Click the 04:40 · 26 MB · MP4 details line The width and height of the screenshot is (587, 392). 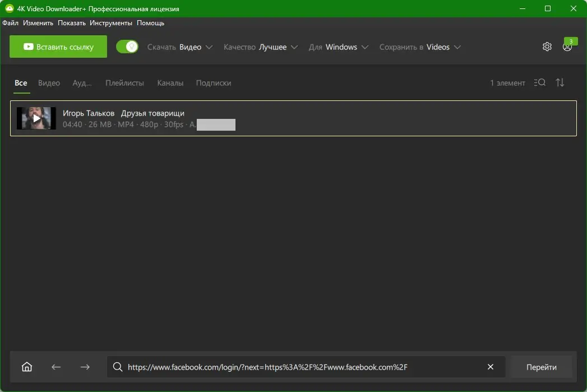point(128,124)
